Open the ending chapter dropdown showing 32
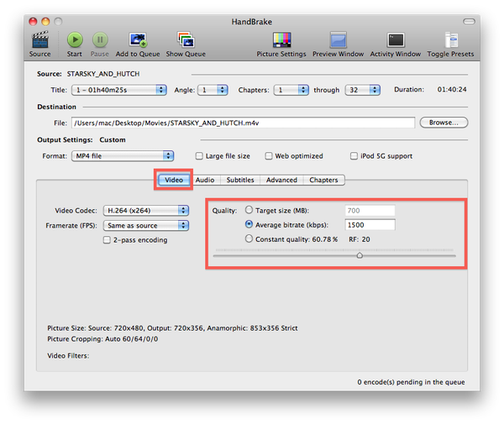 pos(363,90)
